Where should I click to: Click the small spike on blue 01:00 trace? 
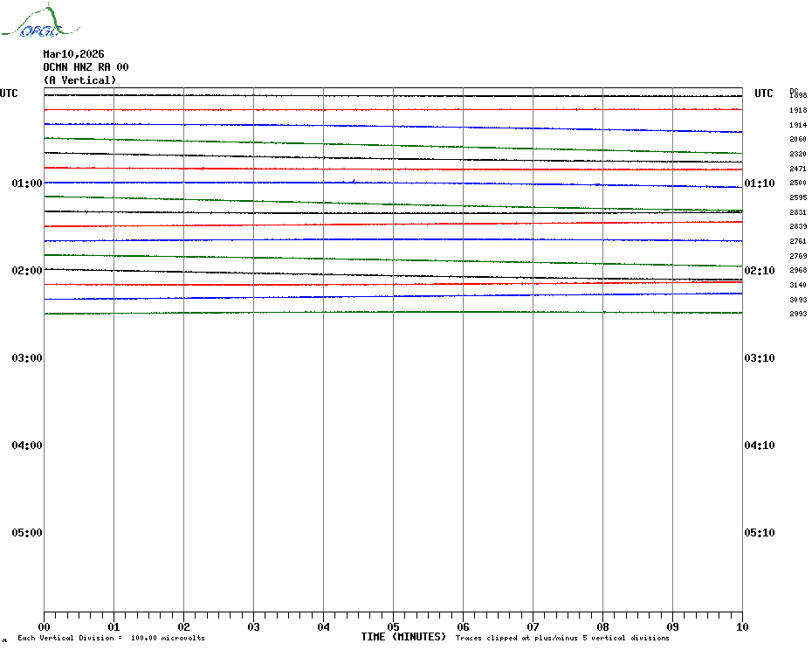click(x=354, y=181)
